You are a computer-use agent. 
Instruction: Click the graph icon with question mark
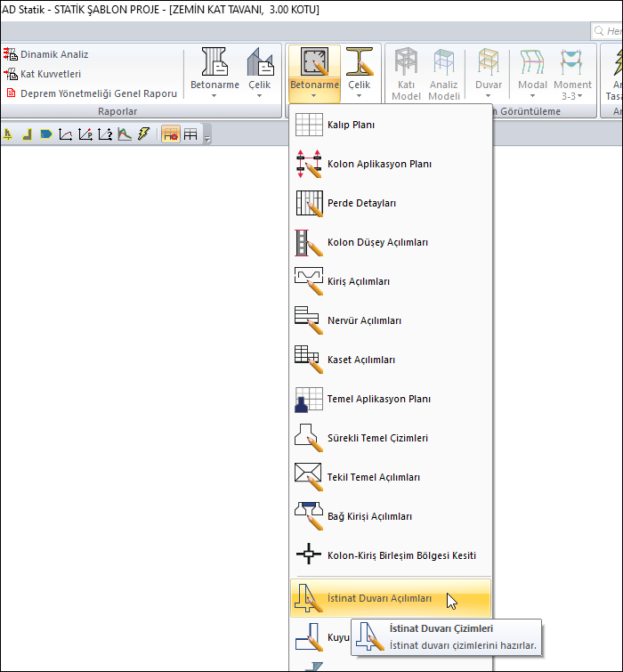click(105, 134)
